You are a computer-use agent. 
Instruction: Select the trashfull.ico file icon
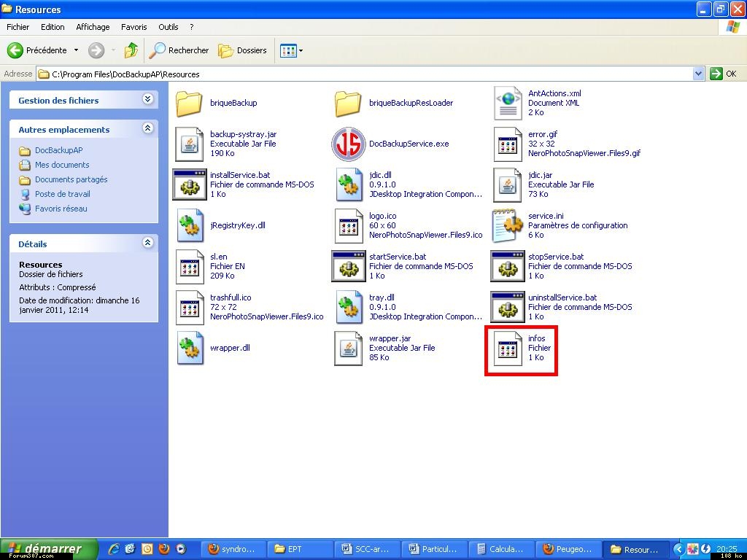(x=189, y=307)
